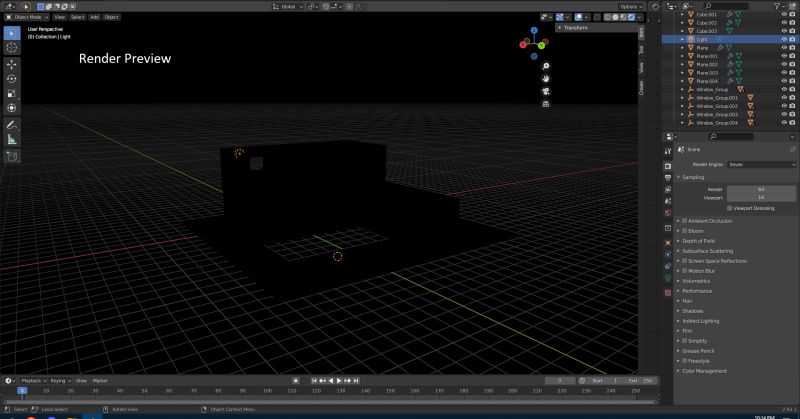Screen dimensions: 800x419
Task: Click the Z axis on navigation gizmo
Action: (x=534, y=31)
